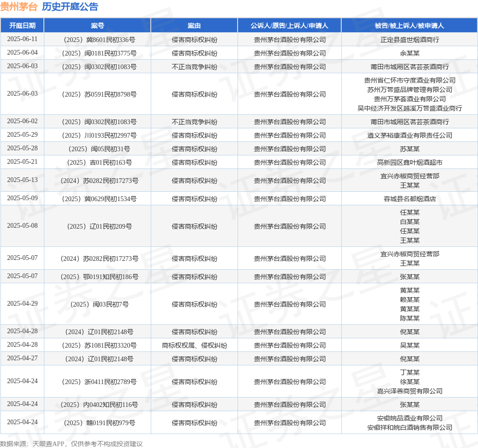Select case number (2025)浙0411民初2789号
478x448 pixels.
[99, 382]
